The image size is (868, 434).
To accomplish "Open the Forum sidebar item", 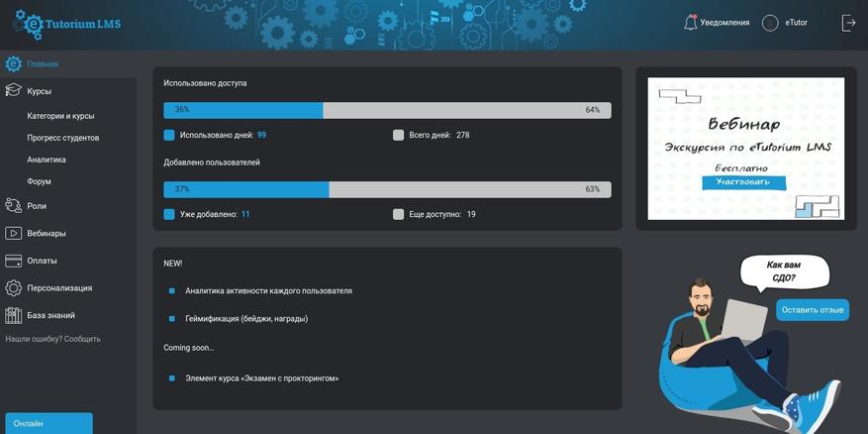I will [x=39, y=181].
